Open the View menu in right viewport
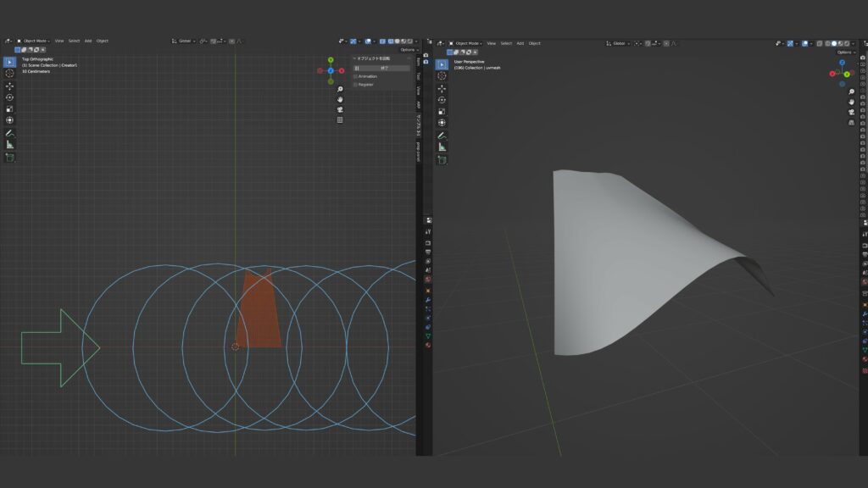The image size is (868, 488). tap(491, 43)
